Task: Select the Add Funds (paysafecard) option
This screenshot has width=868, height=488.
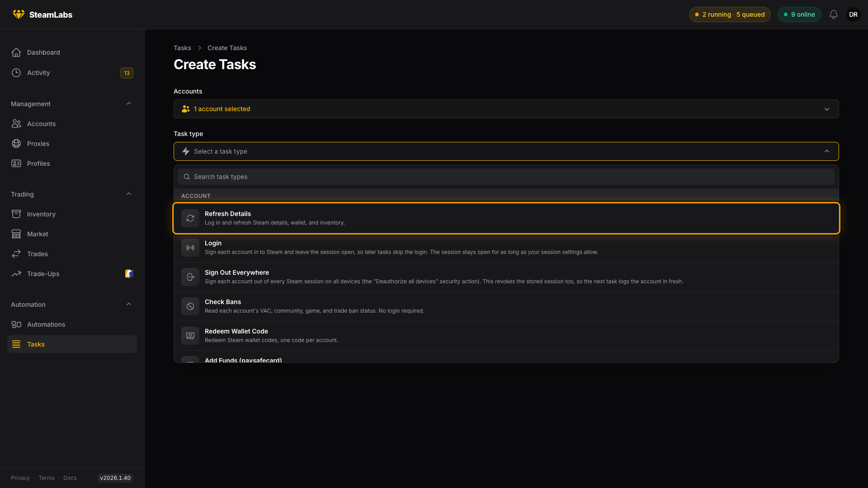Action: (x=506, y=357)
